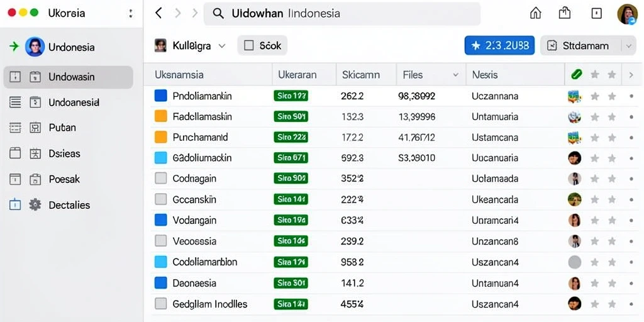644x322 pixels.
Task: Click the picture icon in the Pndoliamankin row
Action: point(575,96)
